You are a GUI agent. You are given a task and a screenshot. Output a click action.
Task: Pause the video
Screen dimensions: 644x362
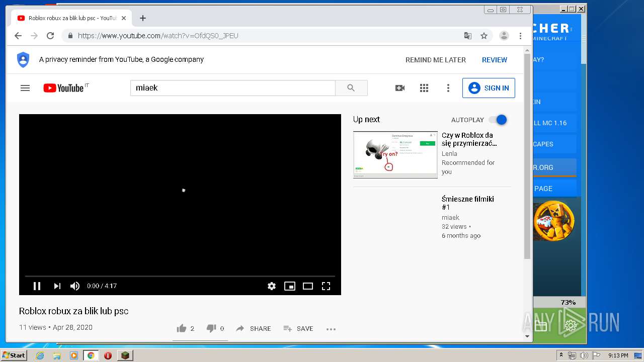click(37, 286)
